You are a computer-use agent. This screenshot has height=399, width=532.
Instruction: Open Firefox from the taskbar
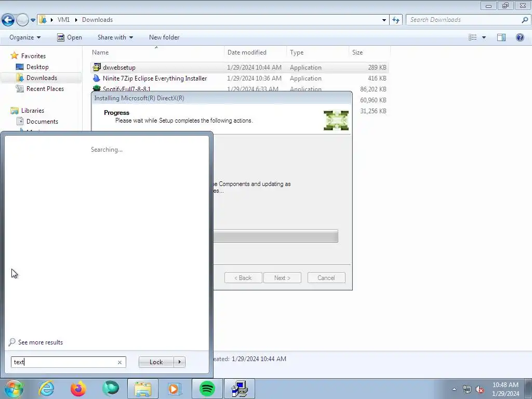pyautogui.click(x=78, y=389)
